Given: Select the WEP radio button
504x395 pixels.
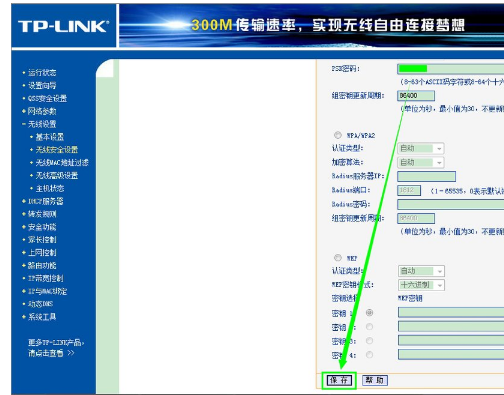Looking at the screenshot, I should click(x=338, y=258).
